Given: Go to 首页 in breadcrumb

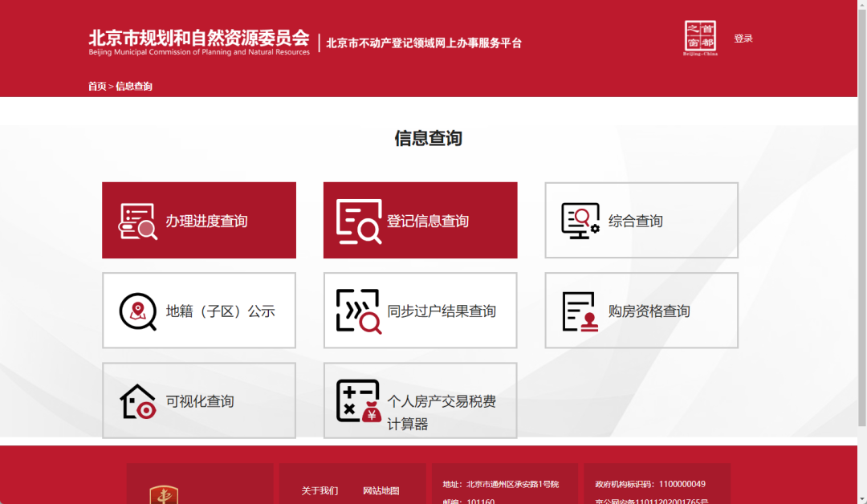Looking at the screenshot, I should coord(97,86).
